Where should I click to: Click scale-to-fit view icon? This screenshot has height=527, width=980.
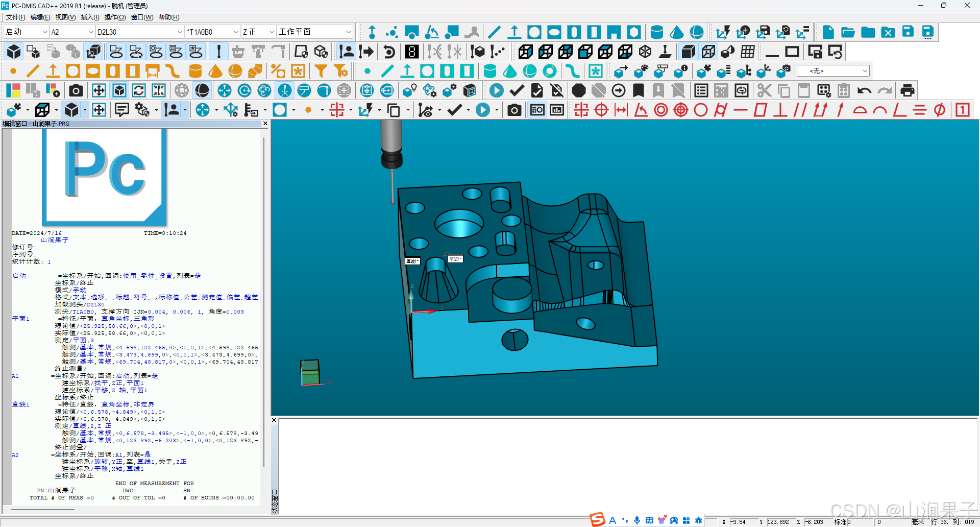(99, 90)
